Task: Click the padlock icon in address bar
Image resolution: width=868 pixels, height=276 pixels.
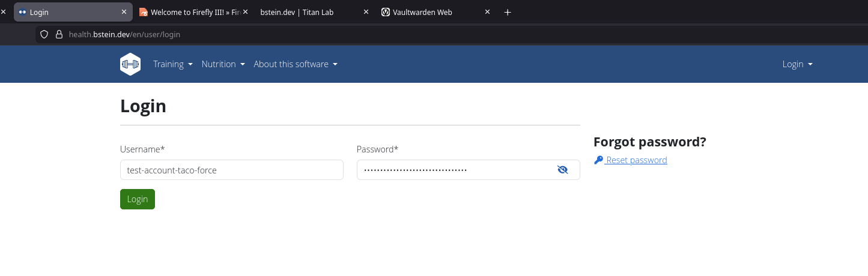Action: (x=59, y=34)
